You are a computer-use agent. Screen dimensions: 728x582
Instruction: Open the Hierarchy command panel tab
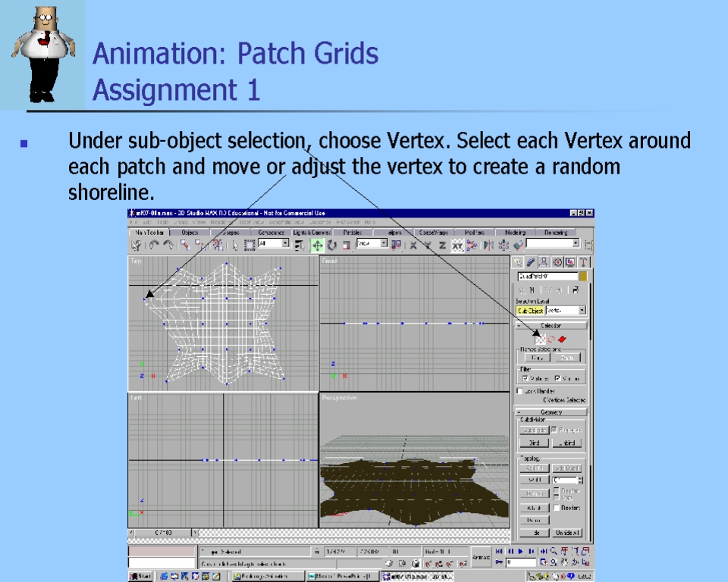tap(544, 262)
